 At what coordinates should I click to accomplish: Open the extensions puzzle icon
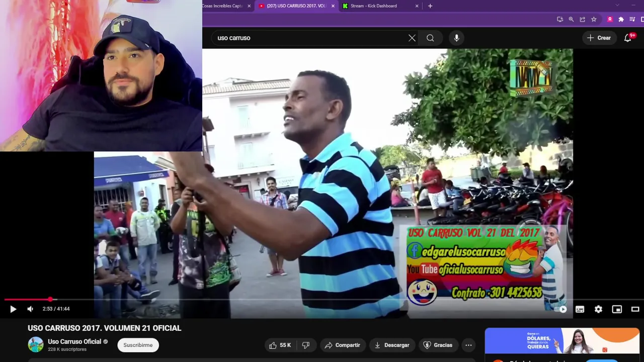(621, 19)
